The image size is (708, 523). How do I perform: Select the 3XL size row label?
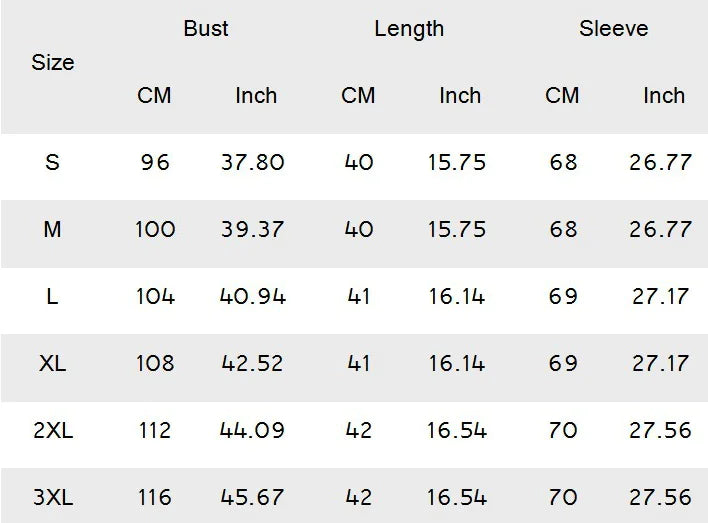[x=53, y=497]
